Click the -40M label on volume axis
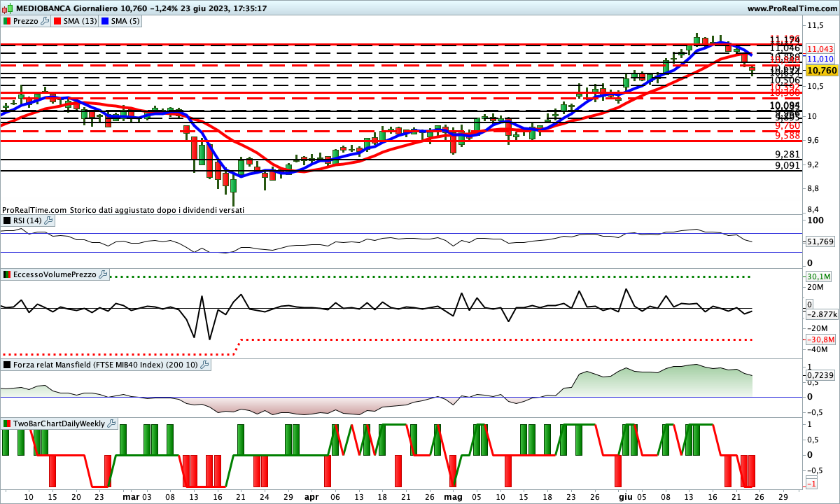 coord(816,350)
